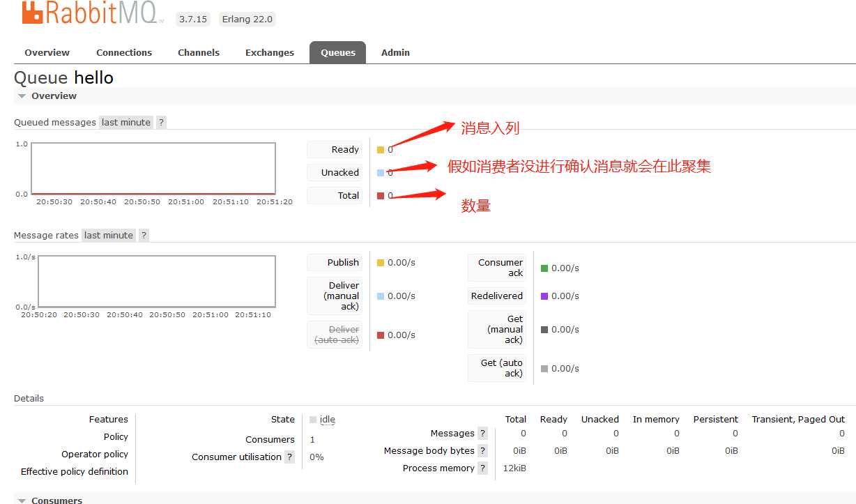Open help icon beside Message body bytes

tap(482, 450)
